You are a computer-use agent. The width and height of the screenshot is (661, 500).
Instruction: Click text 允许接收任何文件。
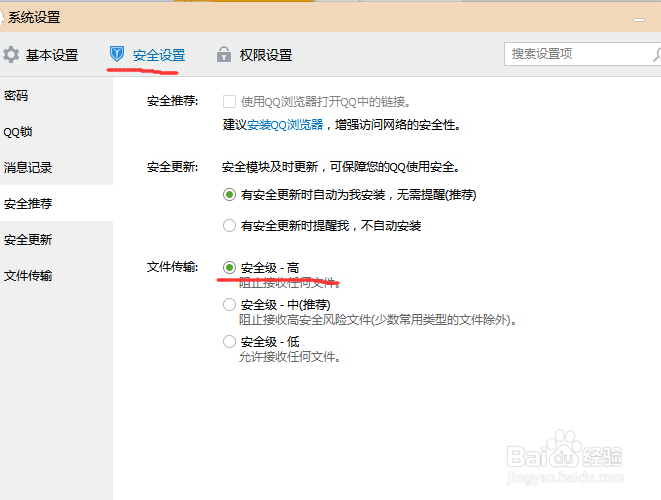tap(290, 357)
